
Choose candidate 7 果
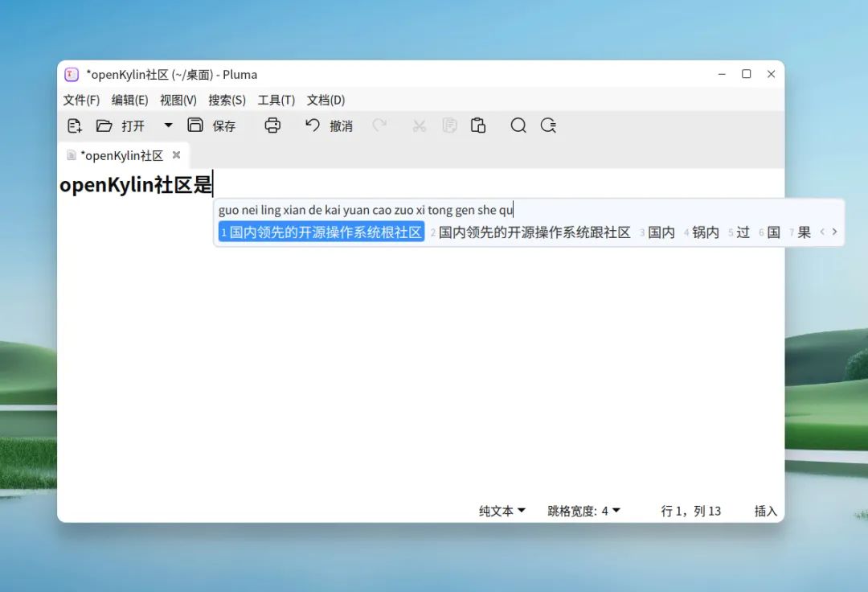click(x=800, y=232)
